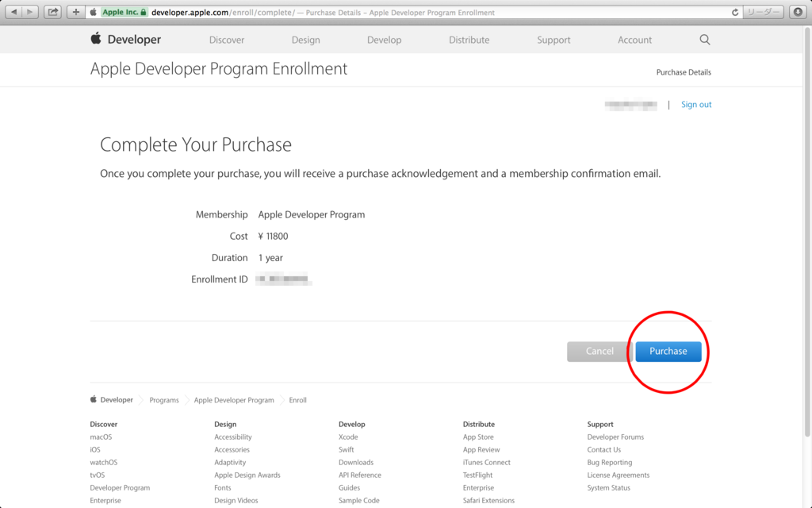This screenshot has height=508, width=812.
Task: Open watchOS footer link
Action: point(104,463)
